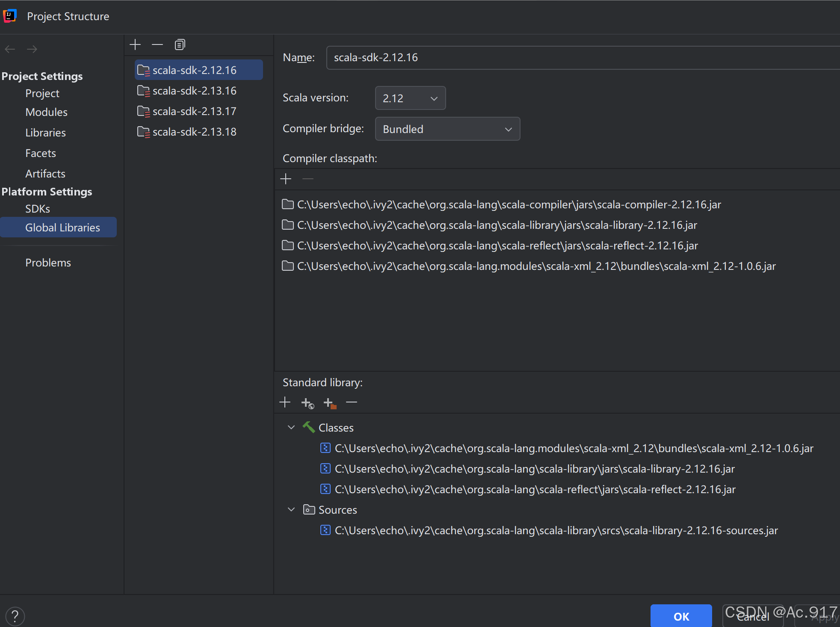Add a jar to the compiler classpath
This screenshot has height=627, width=840.
click(x=285, y=179)
